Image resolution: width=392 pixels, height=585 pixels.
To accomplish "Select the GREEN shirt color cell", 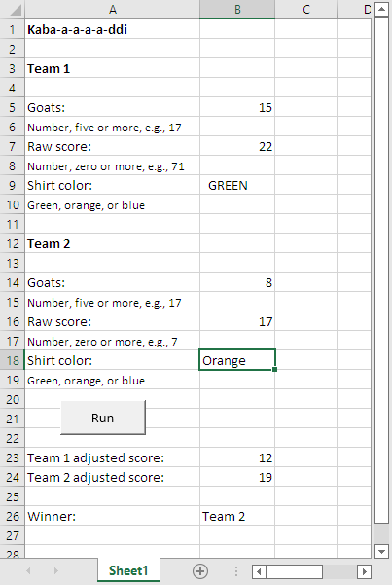I will pos(237,185).
